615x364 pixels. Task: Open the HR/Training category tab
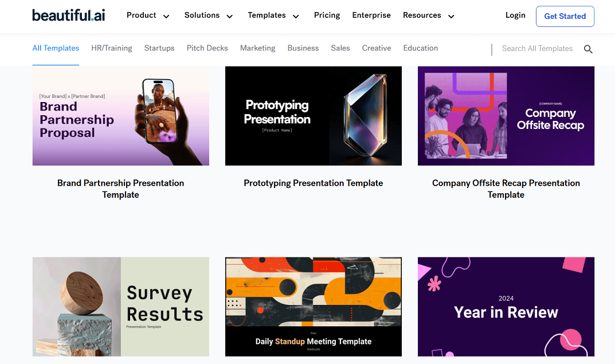(x=112, y=48)
